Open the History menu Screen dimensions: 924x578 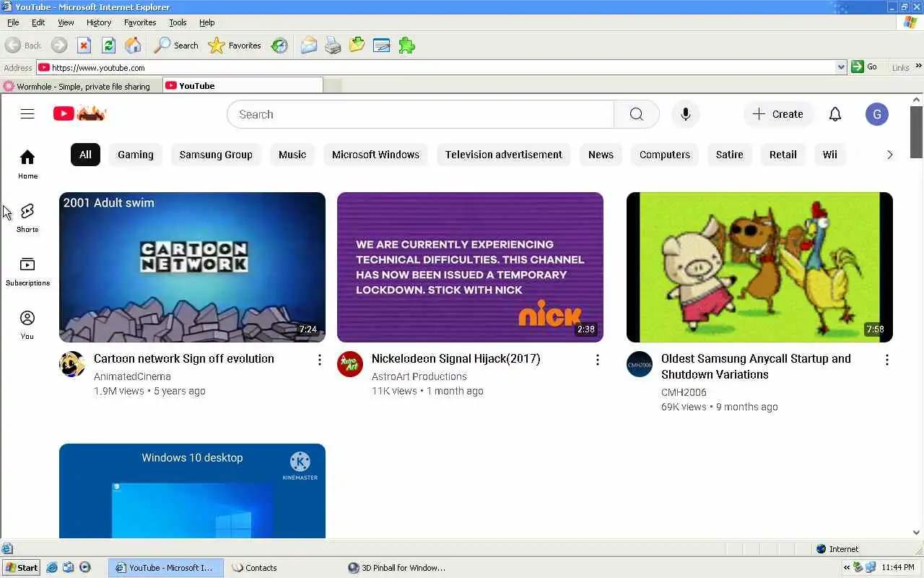99,22
